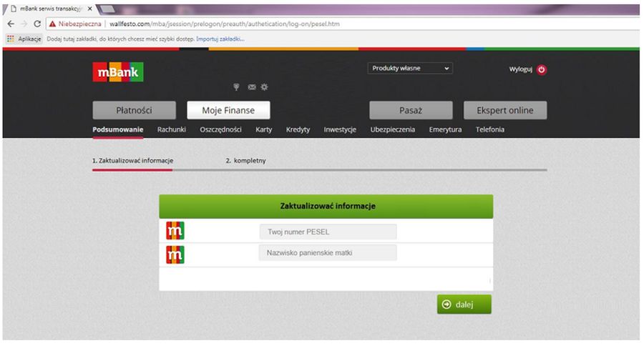Screen dimensions: 644x346
Task: Open the Aplikacje apps grid icon
Action: pos(11,39)
